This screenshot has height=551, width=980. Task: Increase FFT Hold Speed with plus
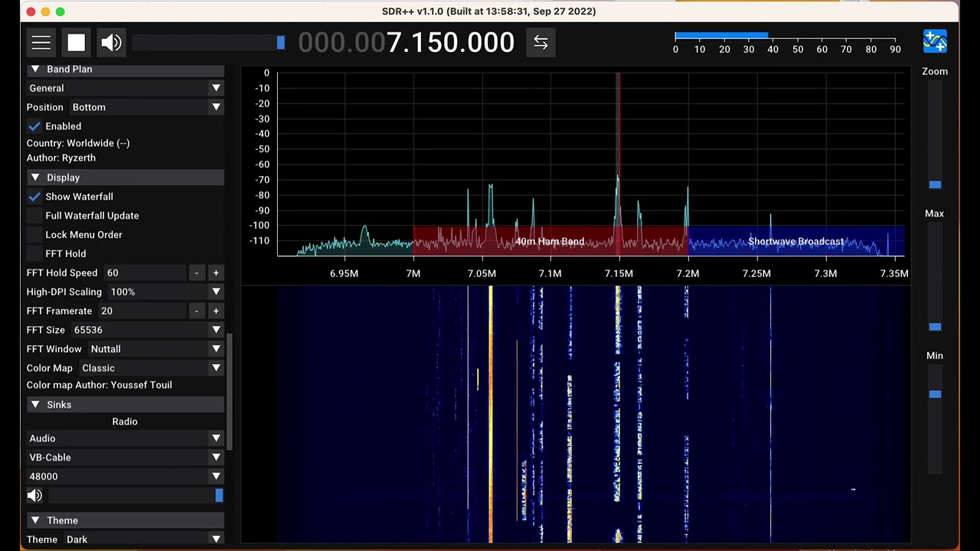click(x=216, y=273)
